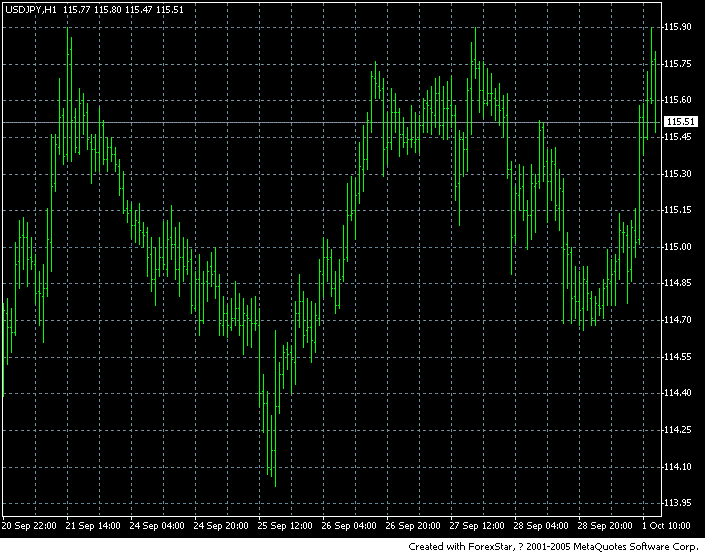The image size is (705, 554).
Task: Select the current price label 115.51
Action: click(681, 121)
